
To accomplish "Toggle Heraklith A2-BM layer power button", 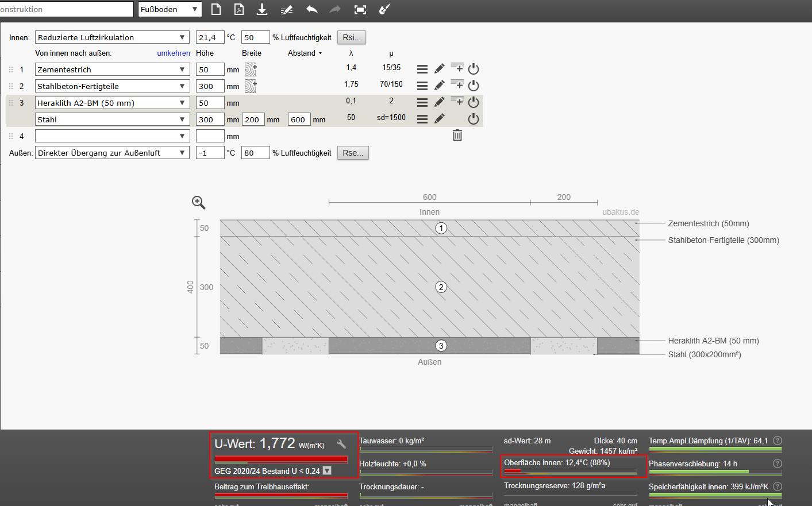I will point(474,102).
